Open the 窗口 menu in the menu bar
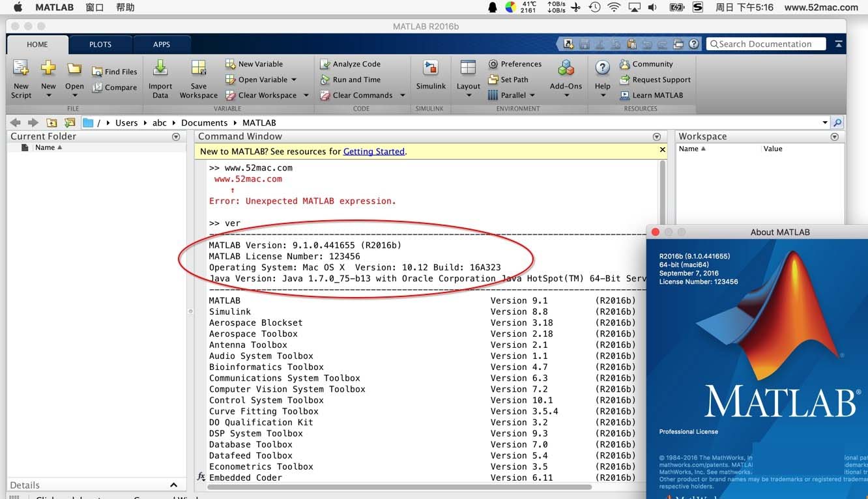 [94, 7]
